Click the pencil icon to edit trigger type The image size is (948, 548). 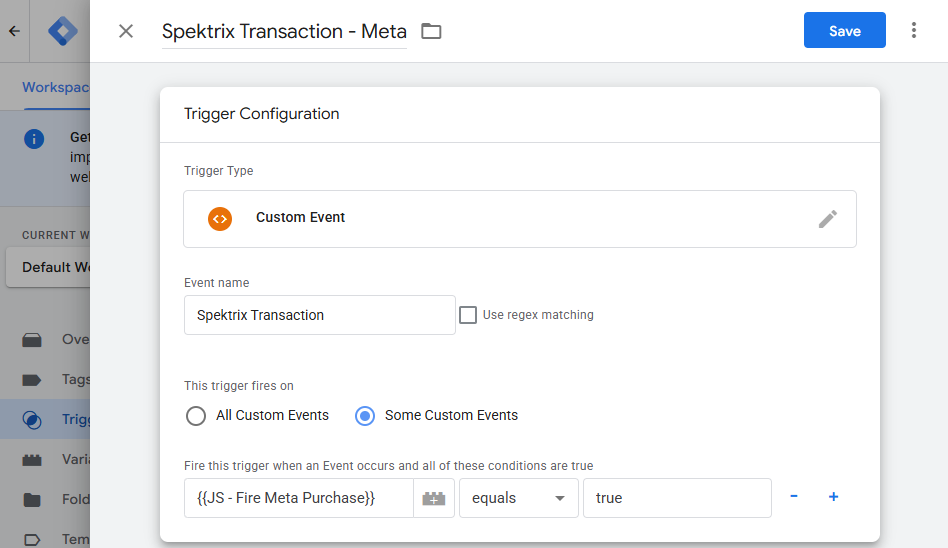coord(827,219)
